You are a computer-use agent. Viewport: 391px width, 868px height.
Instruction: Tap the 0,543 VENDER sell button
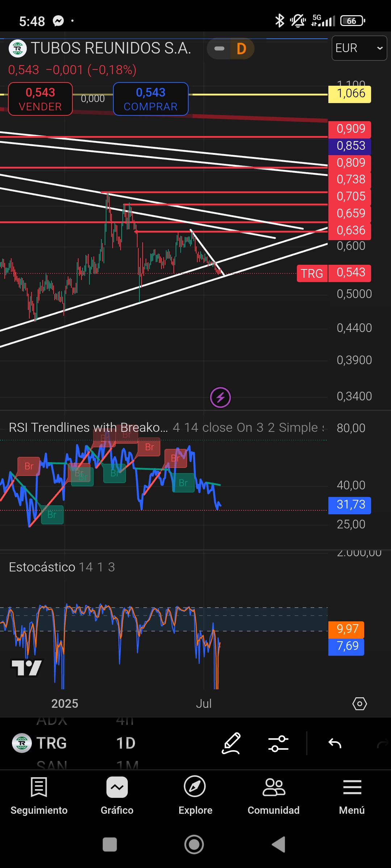click(40, 99)
